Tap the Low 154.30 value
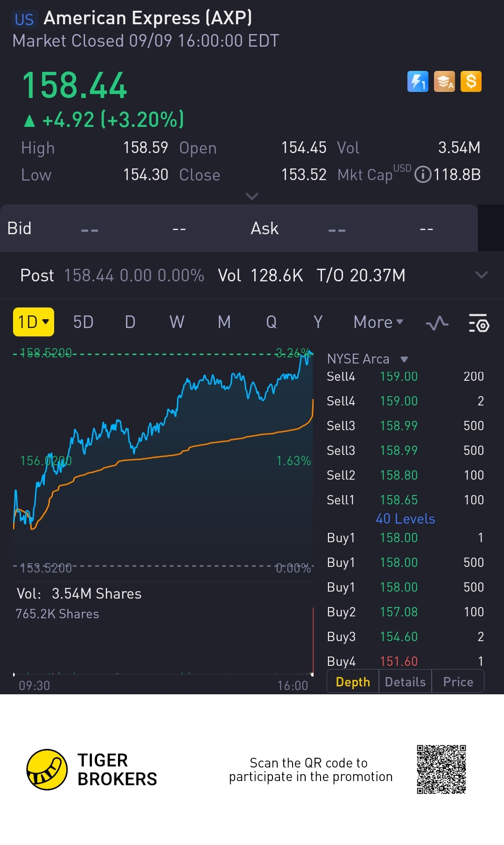Viewport: 504px width, 845px height. [145, 175]
